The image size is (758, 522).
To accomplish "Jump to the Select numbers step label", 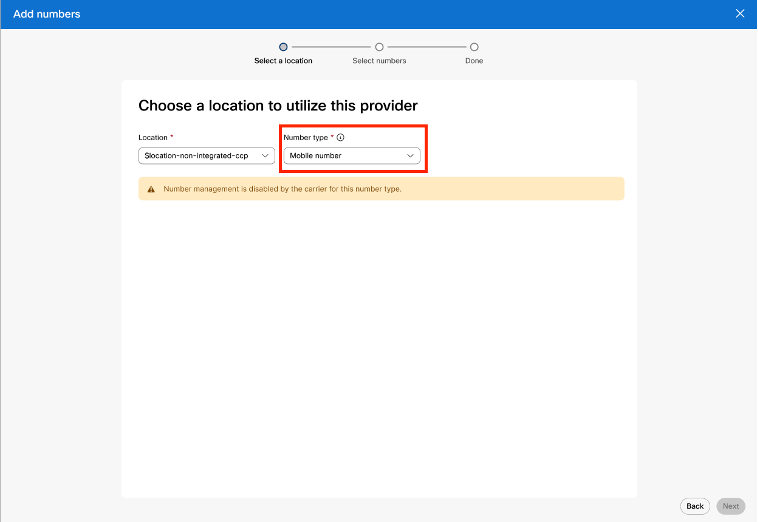I will [x=379, y=61].
